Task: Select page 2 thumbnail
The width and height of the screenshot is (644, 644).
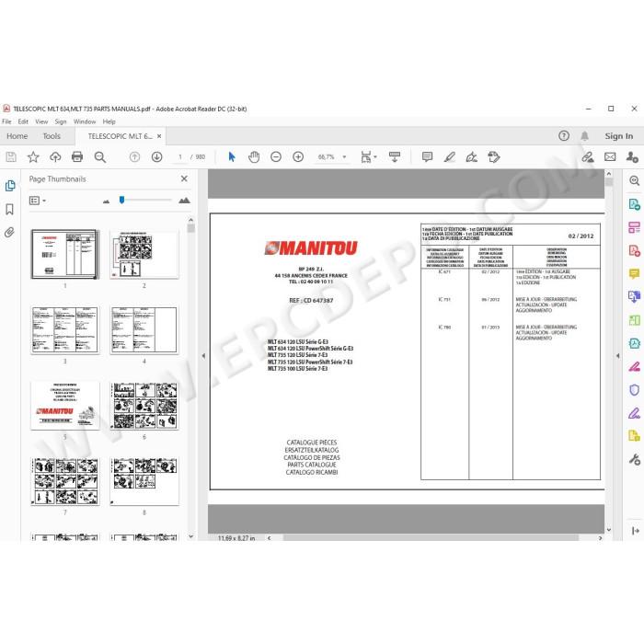Action: tap(144, 254)
